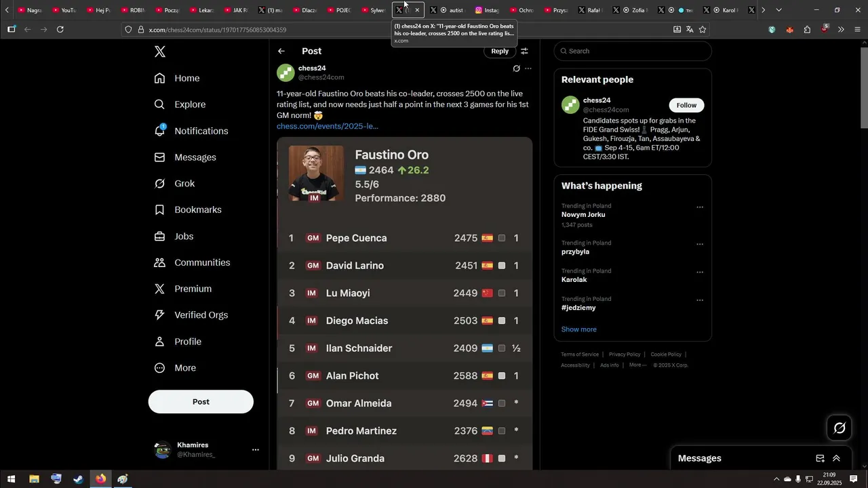
Task: Click the Grok explain icon on the post
Action: coord(516,68)
